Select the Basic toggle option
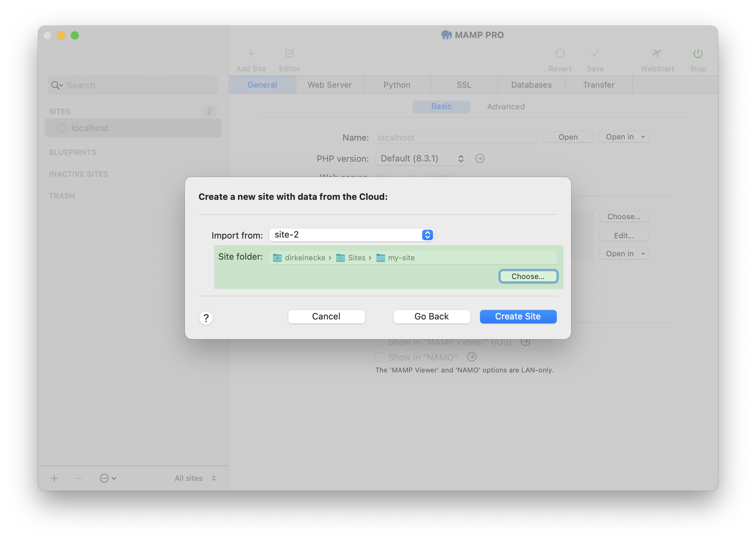This screenshot has height=541, width=756. [x=442, y=106]
